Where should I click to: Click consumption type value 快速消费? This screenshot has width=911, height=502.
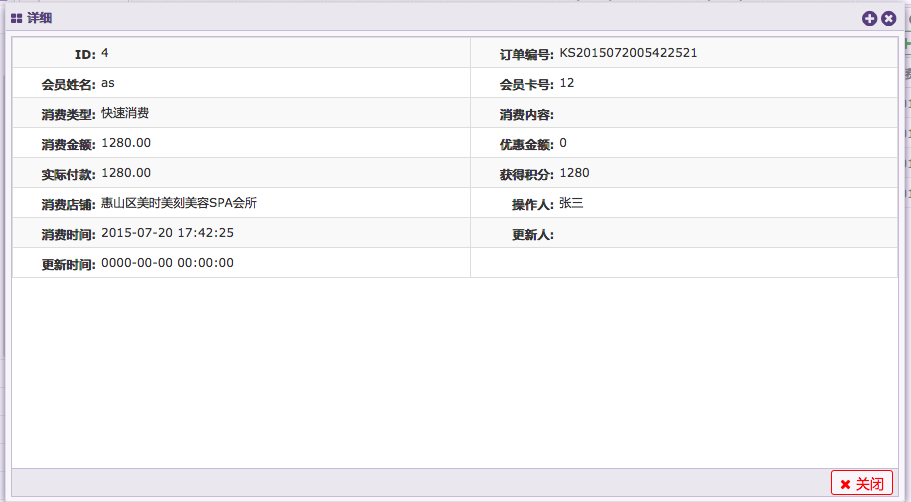[x=125, y=113]
